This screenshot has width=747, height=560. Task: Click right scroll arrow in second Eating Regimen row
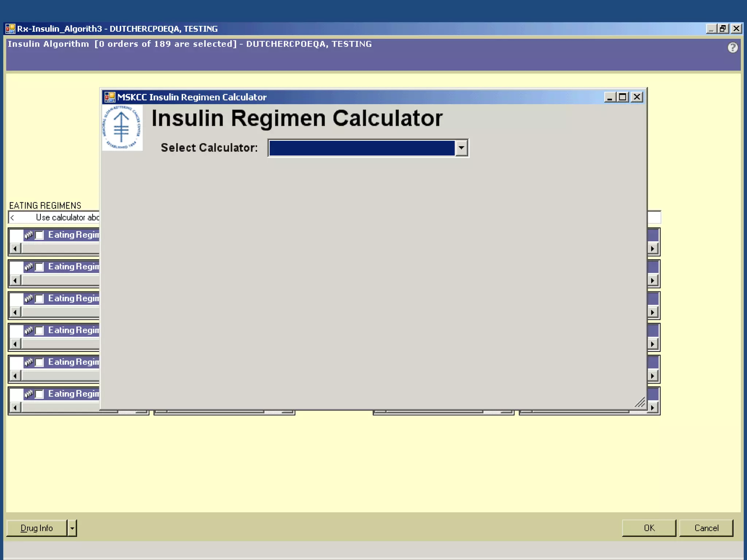click(653, 280)
